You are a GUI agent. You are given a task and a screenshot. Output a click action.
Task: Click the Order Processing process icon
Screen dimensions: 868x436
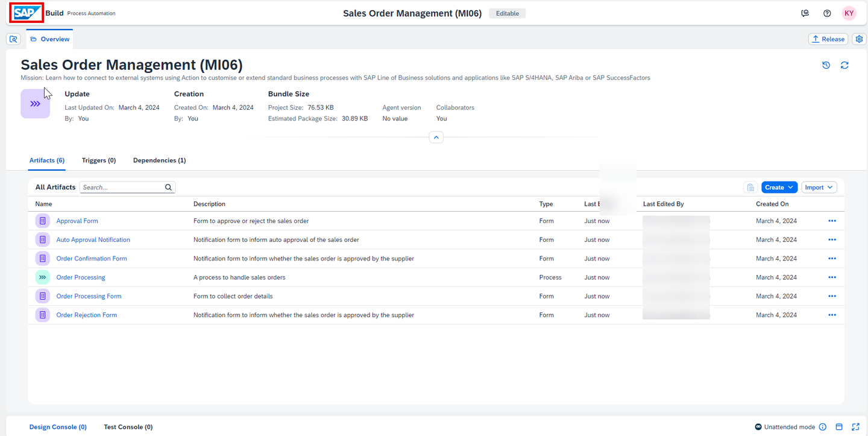point(43,277)
